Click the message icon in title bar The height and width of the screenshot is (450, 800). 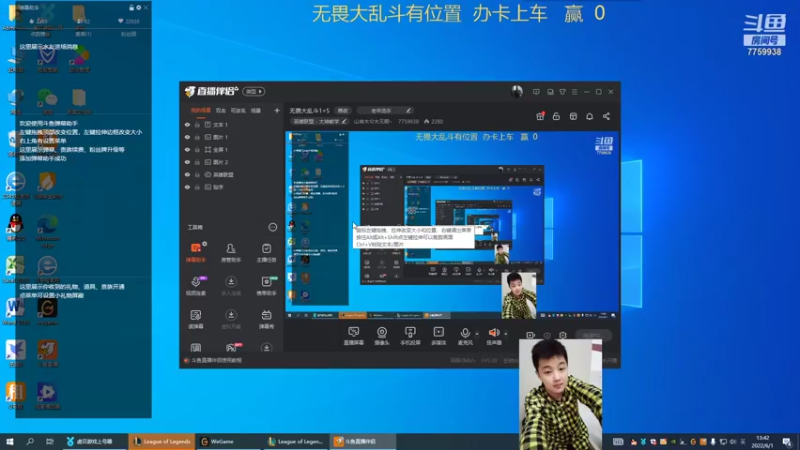536,92
